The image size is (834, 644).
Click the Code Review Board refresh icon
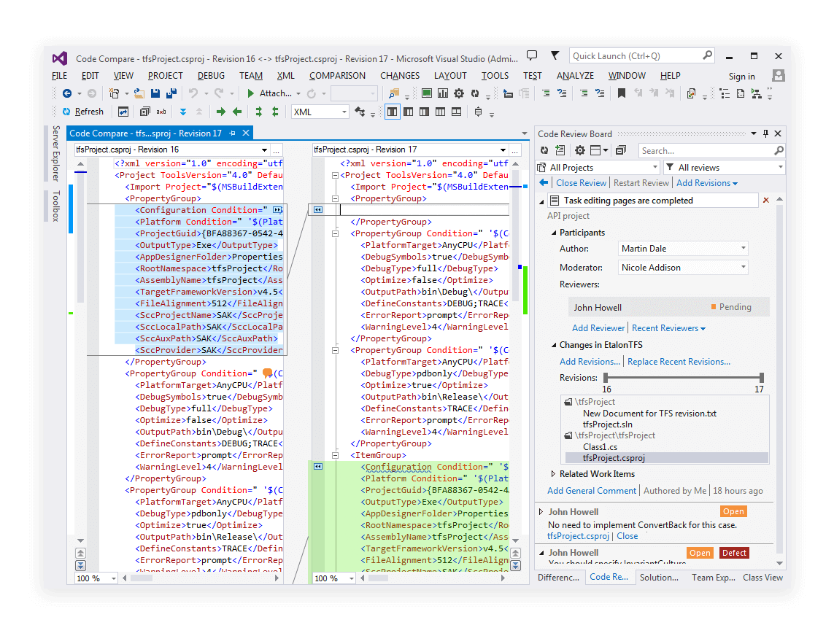[x=544, y=150]
